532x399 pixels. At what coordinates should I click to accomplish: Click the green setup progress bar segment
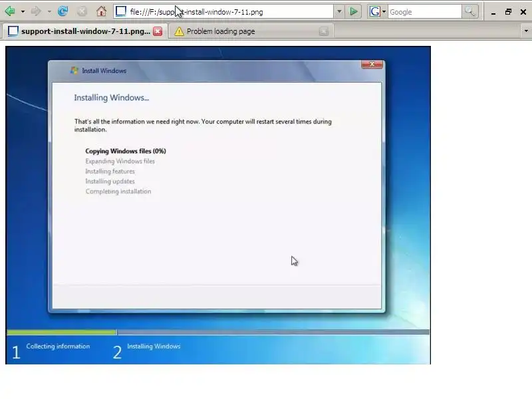point(61,332)
